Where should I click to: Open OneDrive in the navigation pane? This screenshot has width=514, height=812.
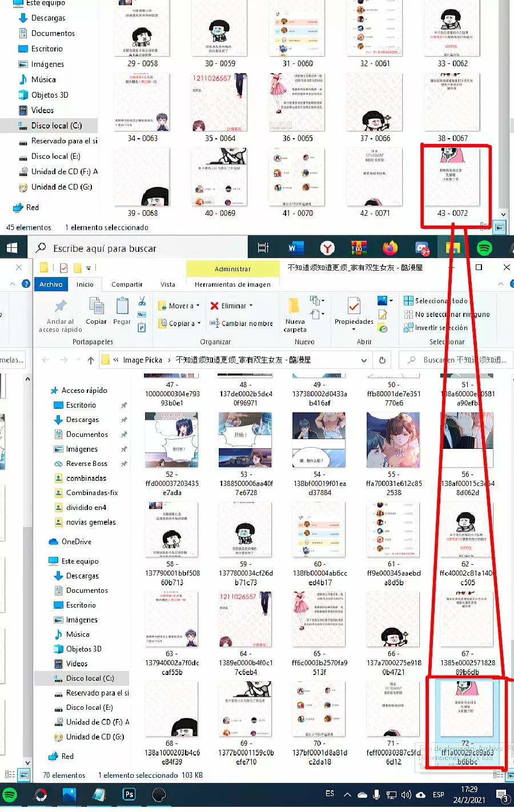(76, 542)
